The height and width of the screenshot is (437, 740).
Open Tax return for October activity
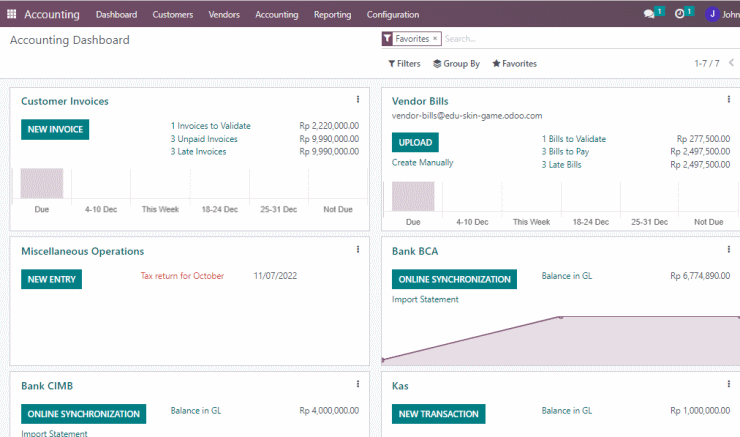click(x=182, y=276)
